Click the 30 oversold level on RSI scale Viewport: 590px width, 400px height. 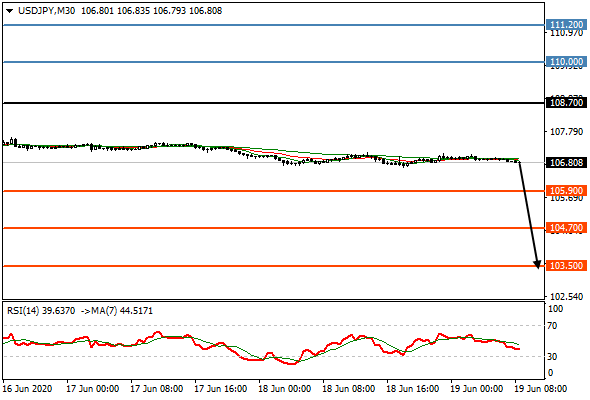coord(552,356)
